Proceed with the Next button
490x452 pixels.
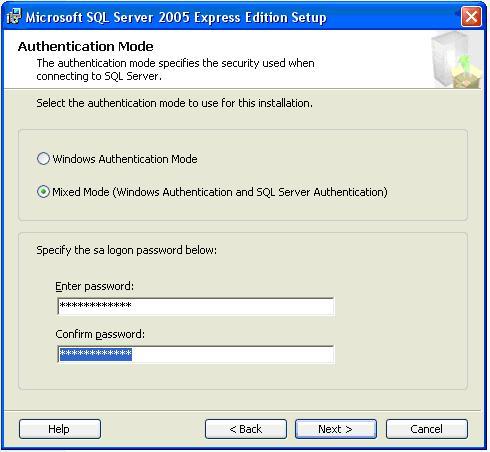pos(336,429)
